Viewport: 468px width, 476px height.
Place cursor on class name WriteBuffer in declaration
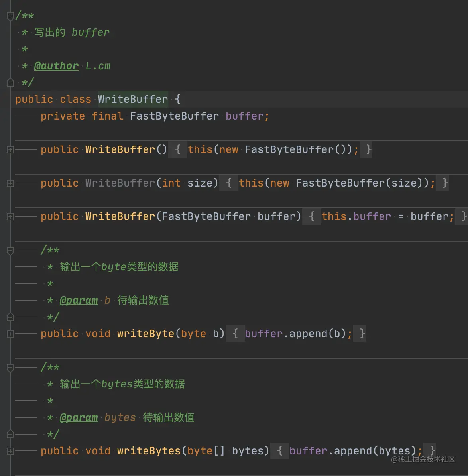point(133,99)
